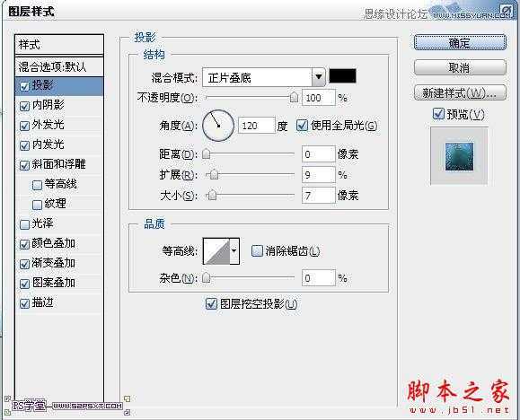Toggle the 外发光 checkbox
The image size is (520, 420).
click(x=24, y=126)
